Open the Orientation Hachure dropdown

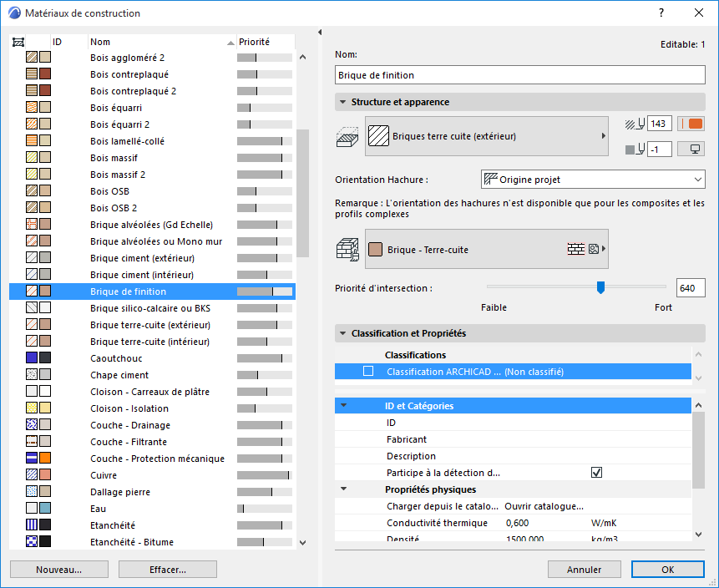593,180
